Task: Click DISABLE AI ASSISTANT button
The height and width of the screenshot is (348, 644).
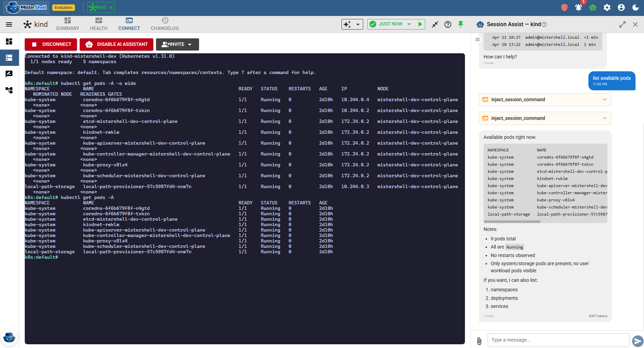Action: click(116, 44)
